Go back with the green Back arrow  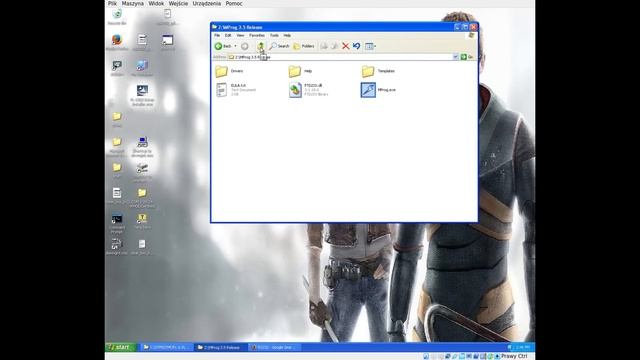(x=223, y=46)
